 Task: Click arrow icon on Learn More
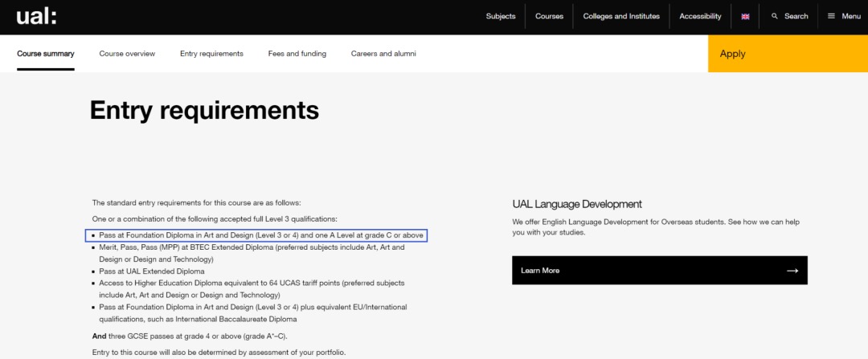pyautogui.click(x=792, y=271)
